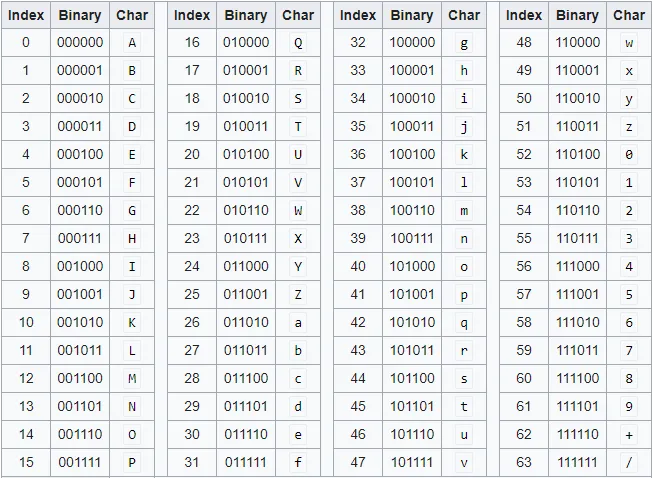
Task: Click binary value 000111
Action: coord(80,238)
